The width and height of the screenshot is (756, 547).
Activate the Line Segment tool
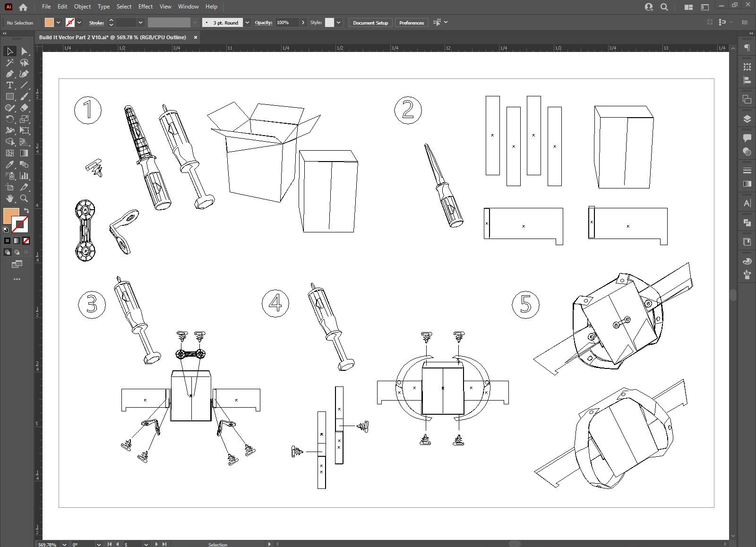(x=24, y=85)
